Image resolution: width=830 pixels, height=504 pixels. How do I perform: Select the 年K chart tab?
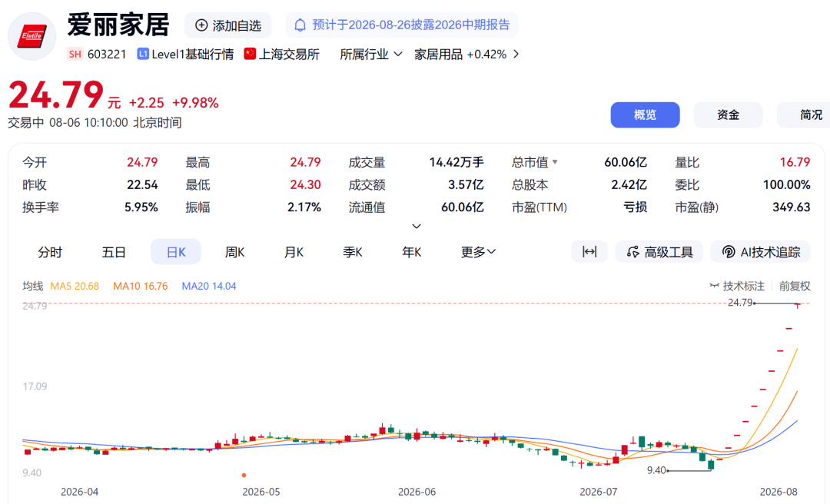(x=411, y=252)
